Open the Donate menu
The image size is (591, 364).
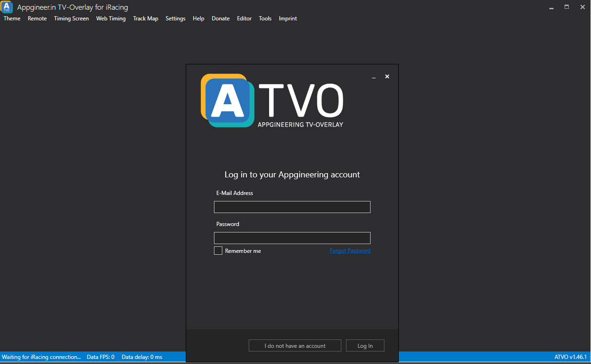point(220,19)
